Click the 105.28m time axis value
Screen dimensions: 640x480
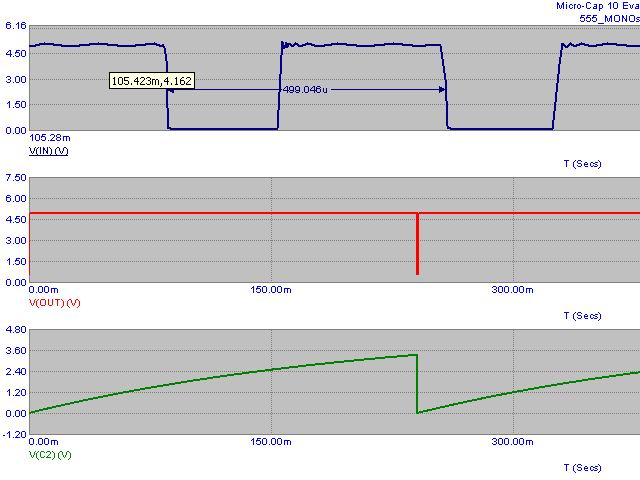[49, 138]
